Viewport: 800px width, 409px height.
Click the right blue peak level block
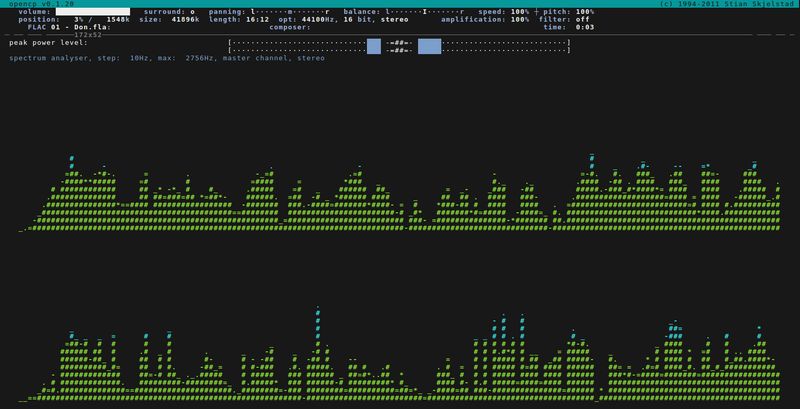[x=430, y=46]
